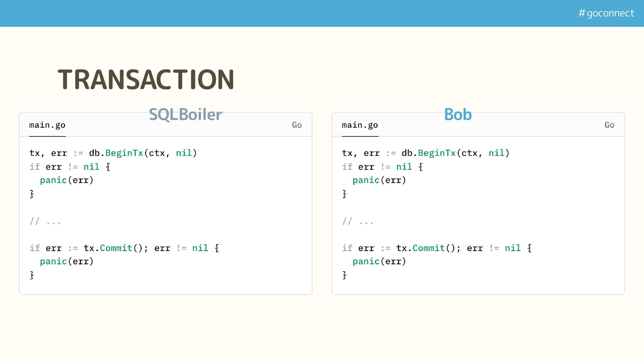Click the TRANSACTION slide title

(146, 79)
